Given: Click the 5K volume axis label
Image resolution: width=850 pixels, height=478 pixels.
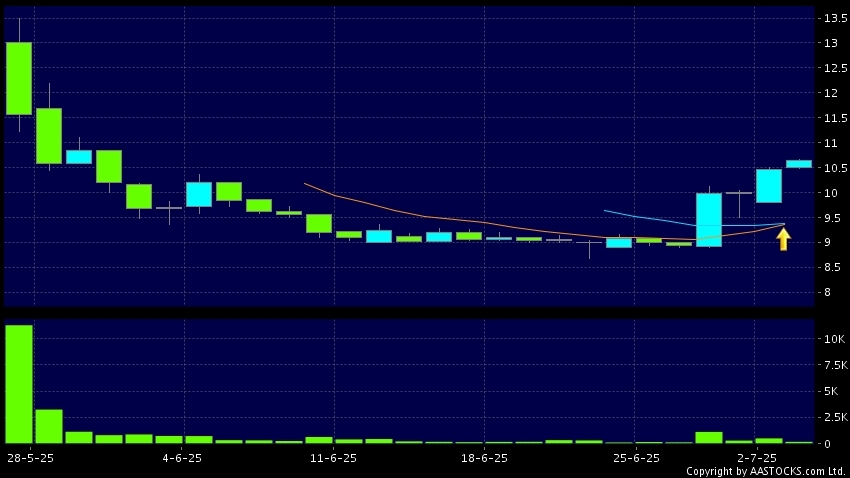Looking at the screenshot, I should [x=830, y=391].
